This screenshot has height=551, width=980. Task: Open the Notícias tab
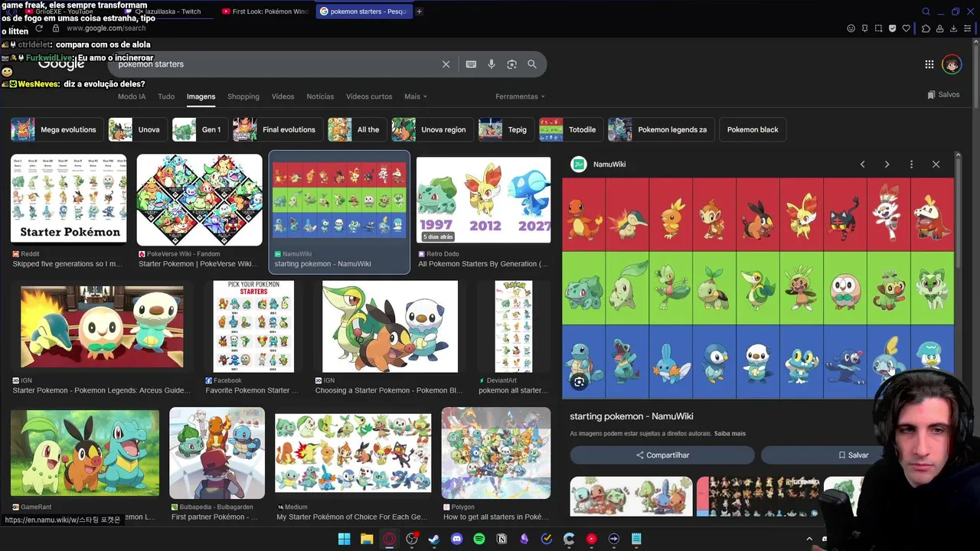(320, 96)
